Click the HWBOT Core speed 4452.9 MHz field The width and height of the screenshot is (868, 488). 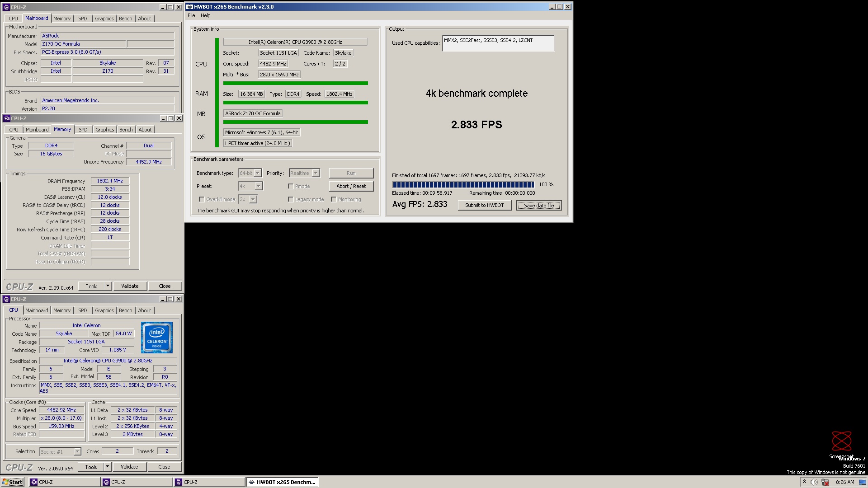click(x=273, y=64)
